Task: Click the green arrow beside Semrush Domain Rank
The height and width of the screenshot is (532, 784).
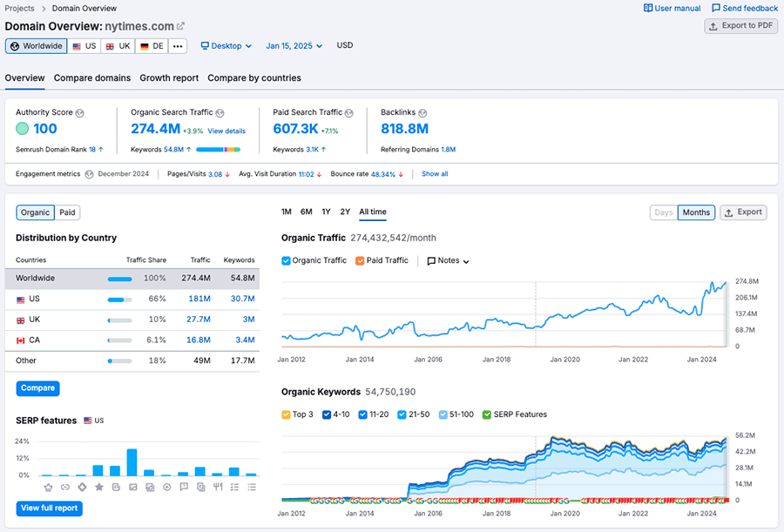Action: coord(101,150)
